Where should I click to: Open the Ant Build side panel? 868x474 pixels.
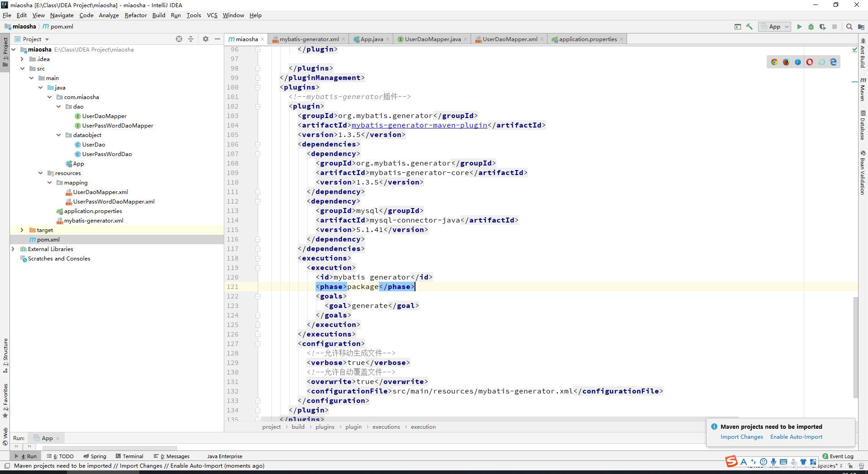point(863,54)
